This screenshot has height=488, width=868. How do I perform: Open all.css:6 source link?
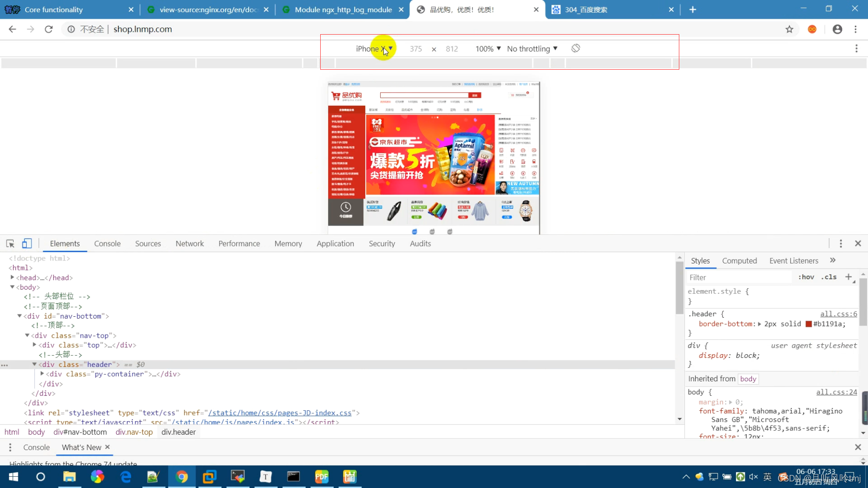click(839, 314)
